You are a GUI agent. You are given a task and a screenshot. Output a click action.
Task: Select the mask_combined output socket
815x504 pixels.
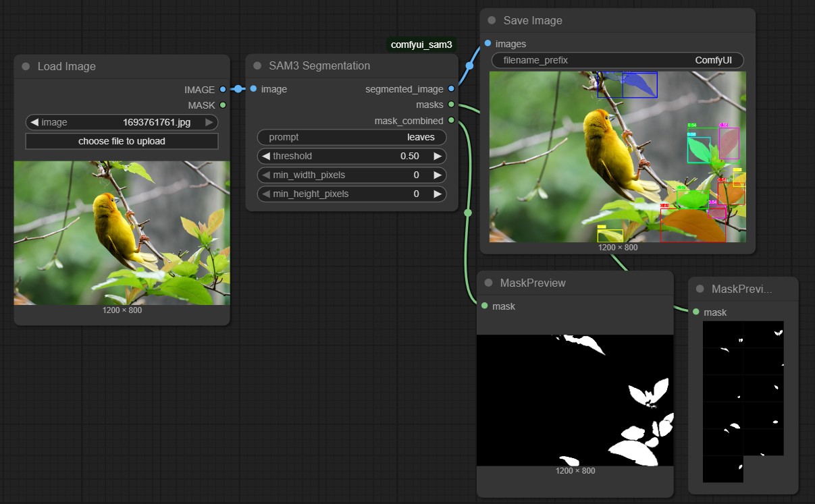click(x=451, y=121)
